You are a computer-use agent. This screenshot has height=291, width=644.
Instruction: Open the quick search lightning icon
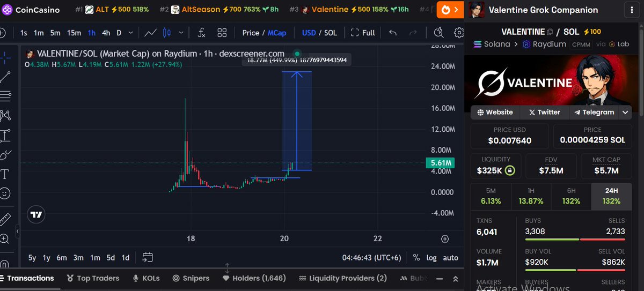click(x=438, y=33)
